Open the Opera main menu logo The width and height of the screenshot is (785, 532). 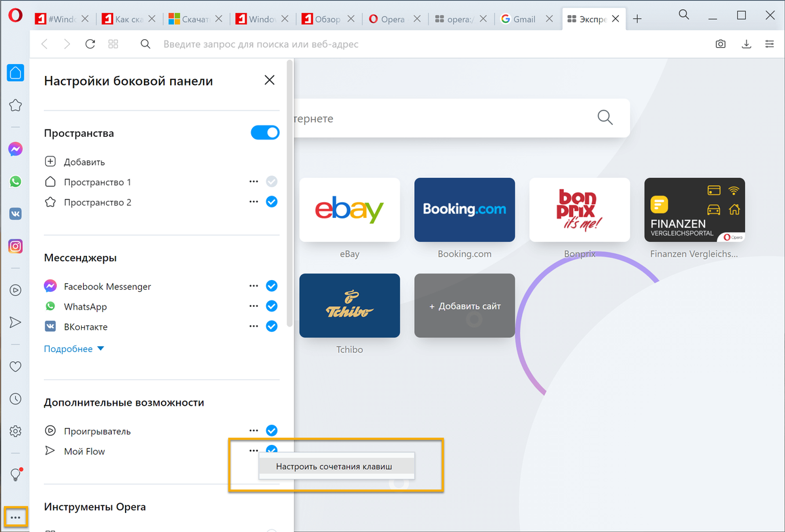click(x=15, y=15)
